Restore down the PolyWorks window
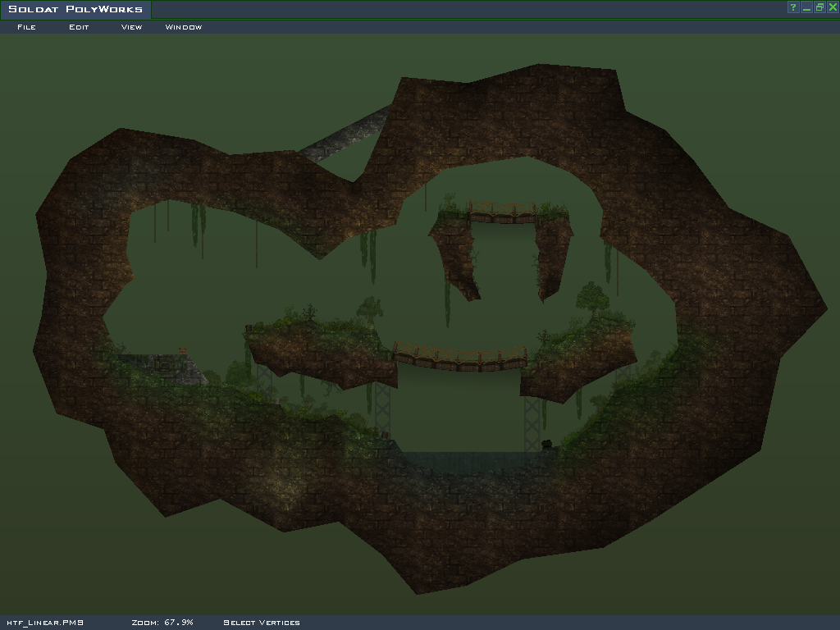This screenshot has width=840, height=630. (x=819, y=7)
